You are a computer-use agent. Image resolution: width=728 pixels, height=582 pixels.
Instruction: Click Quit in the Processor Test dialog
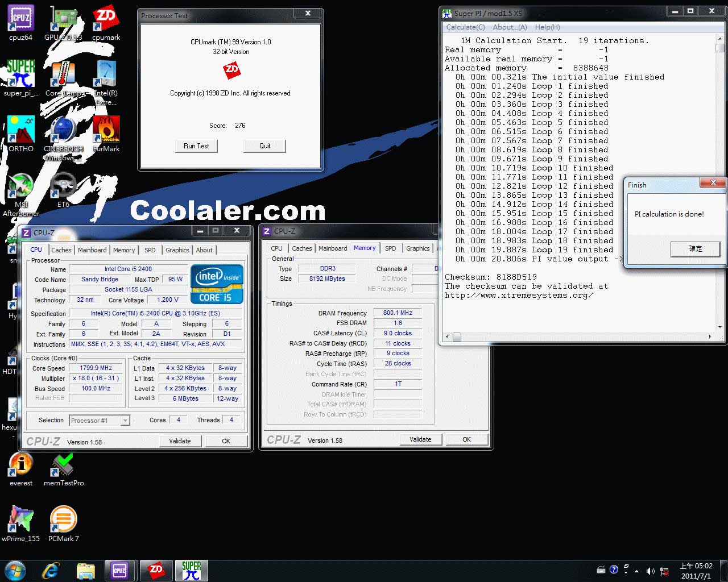pyautogui.click(x=264, y=146)
